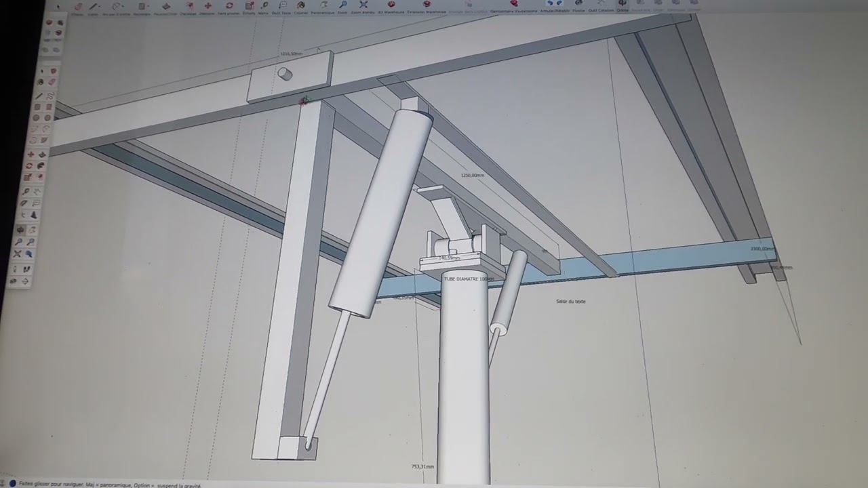Select the arrow tool in left palette

(43, 70)
